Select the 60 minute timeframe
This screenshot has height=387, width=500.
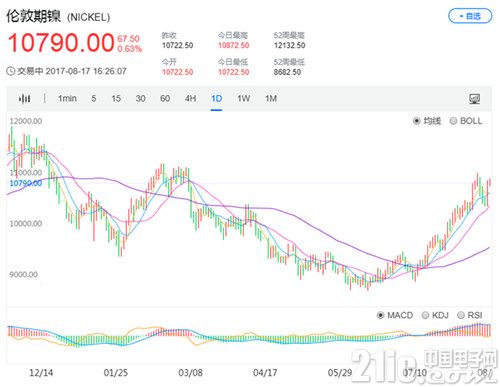[x=165, y=98]
